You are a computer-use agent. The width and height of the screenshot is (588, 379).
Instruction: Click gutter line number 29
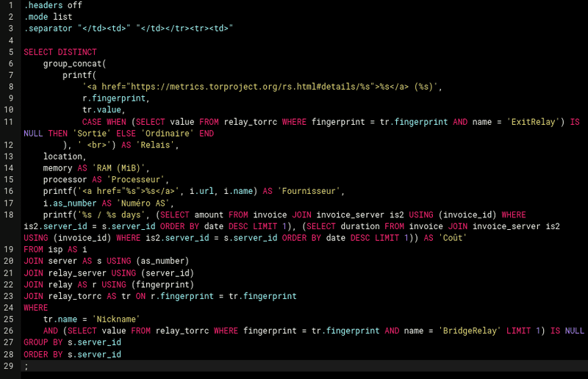pos(9,366)
